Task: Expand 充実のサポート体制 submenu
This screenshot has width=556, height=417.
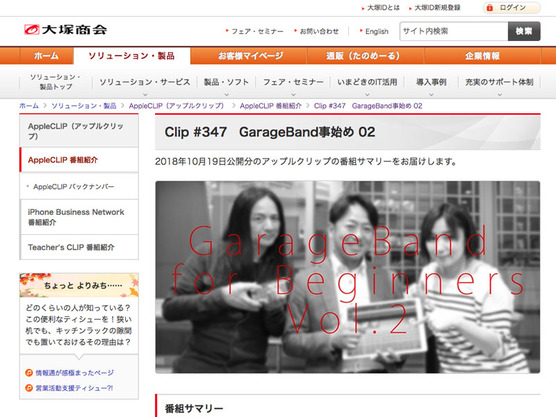Action: pos(499,82)
